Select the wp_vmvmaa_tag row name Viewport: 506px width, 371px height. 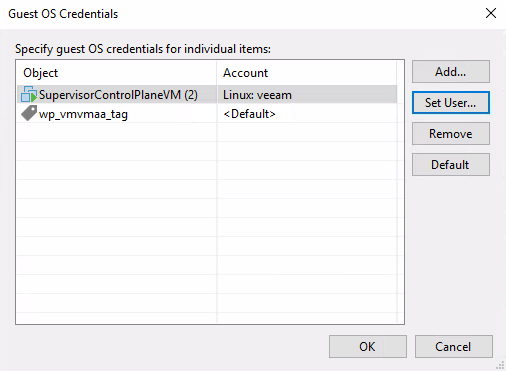83,114
